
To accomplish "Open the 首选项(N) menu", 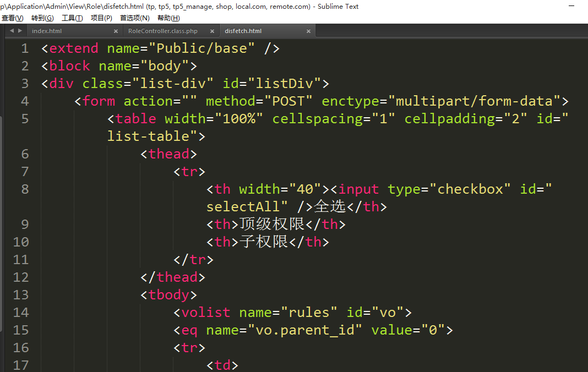I will pos(135,18).
